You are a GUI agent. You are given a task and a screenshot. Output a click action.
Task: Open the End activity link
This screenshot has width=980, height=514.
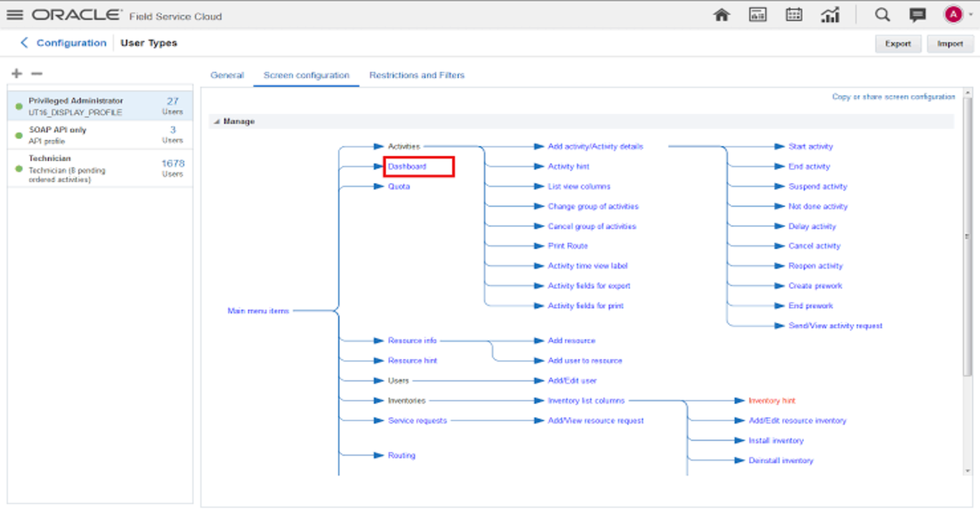(x=809, y=166)
